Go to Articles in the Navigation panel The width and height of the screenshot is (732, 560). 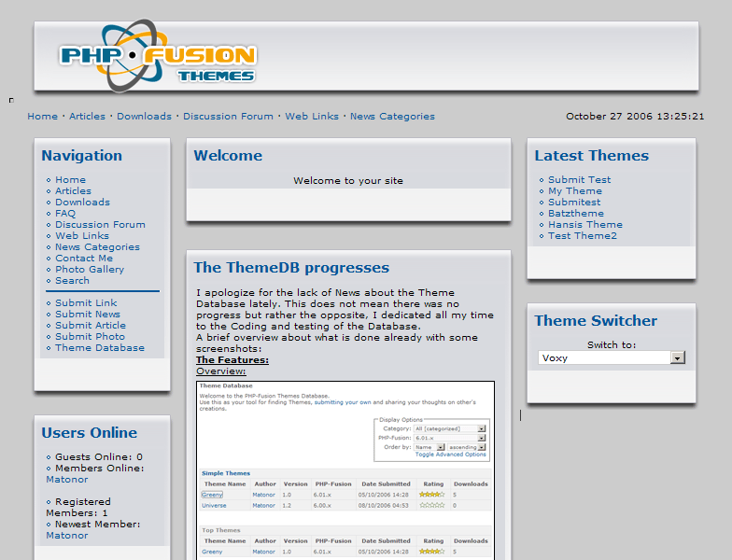tap(73, 190)
